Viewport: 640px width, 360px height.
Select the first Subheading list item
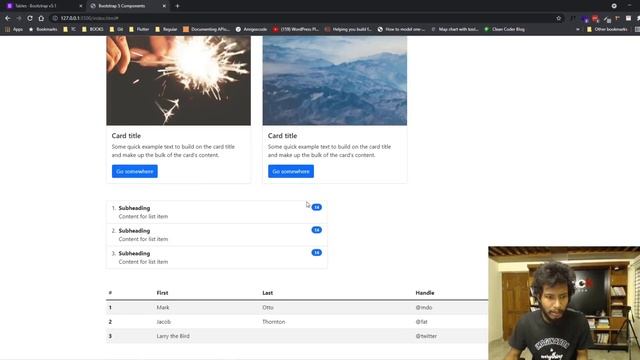216,212
